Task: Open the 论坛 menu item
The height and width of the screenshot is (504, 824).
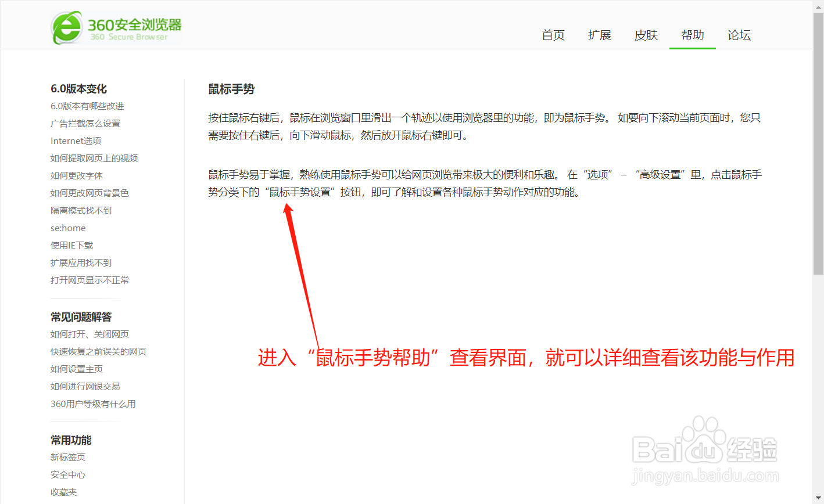Action: [739, 35]
